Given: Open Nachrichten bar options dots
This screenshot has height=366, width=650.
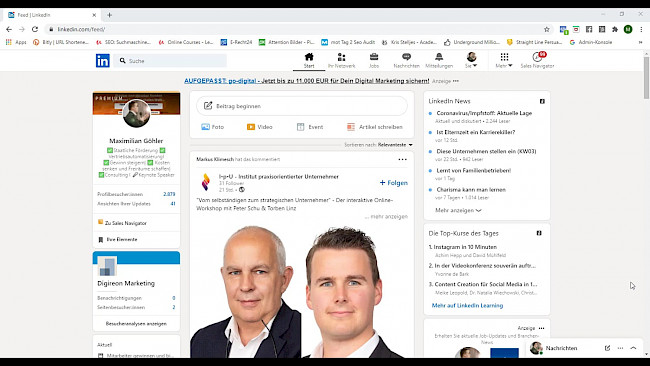Looking at the screenshot, I should [x=620, y=348].
